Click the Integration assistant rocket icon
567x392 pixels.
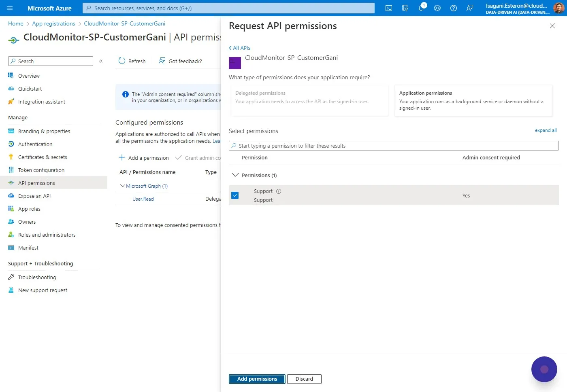pyautogui.click(x=11, y=102)
